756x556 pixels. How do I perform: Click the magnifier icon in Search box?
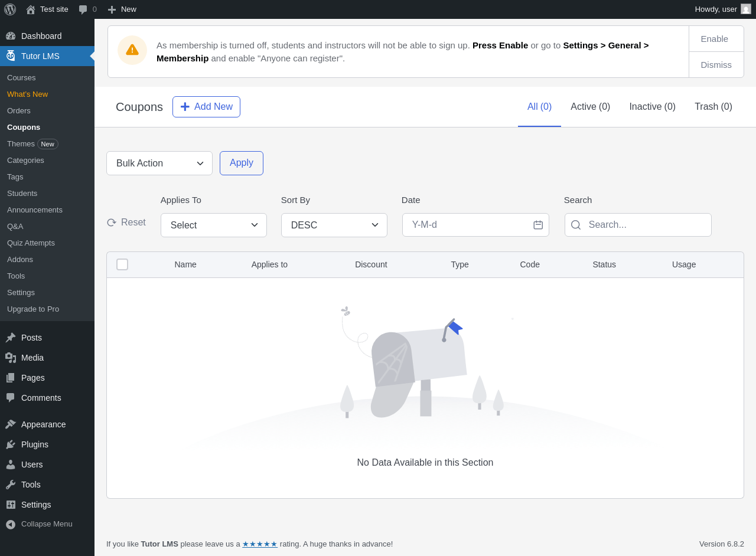pos(576,225)
